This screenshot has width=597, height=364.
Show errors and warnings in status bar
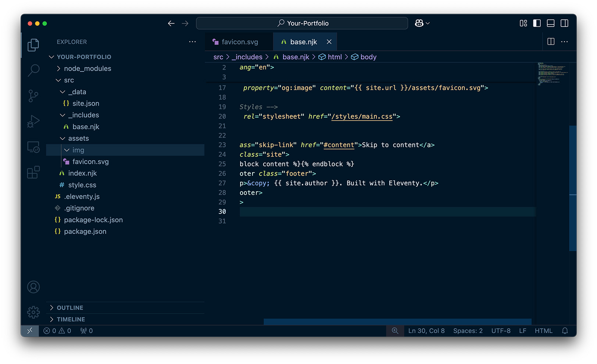[57, 331]
